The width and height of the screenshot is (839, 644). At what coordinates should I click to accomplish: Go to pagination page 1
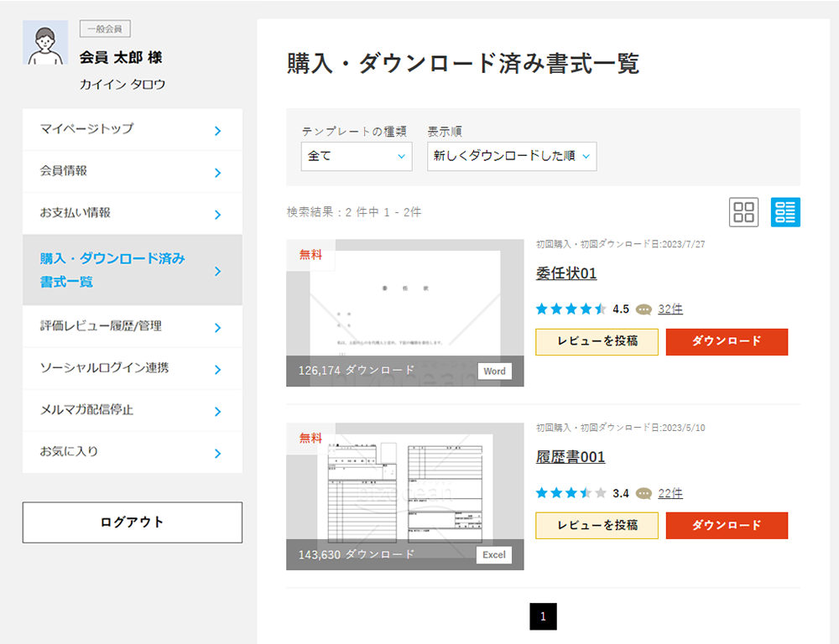click(x=543, y=616)
